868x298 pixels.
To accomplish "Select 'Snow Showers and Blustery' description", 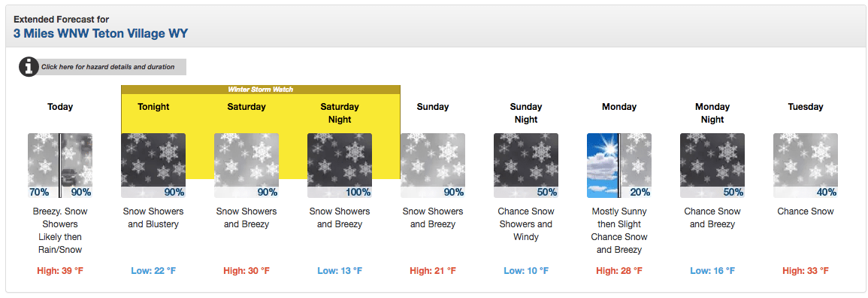I will pyautogui.click(x=153, y=217).
